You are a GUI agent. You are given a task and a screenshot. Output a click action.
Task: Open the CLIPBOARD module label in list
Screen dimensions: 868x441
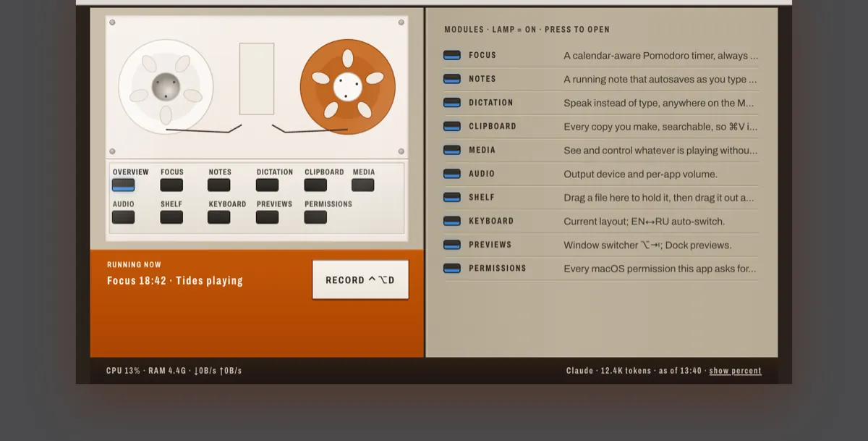pos(493,126)
